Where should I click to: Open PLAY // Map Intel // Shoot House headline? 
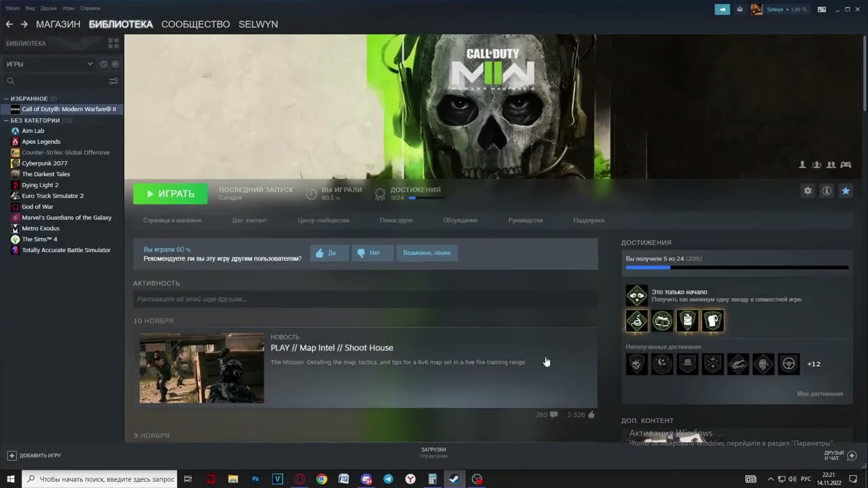[332, 348]
